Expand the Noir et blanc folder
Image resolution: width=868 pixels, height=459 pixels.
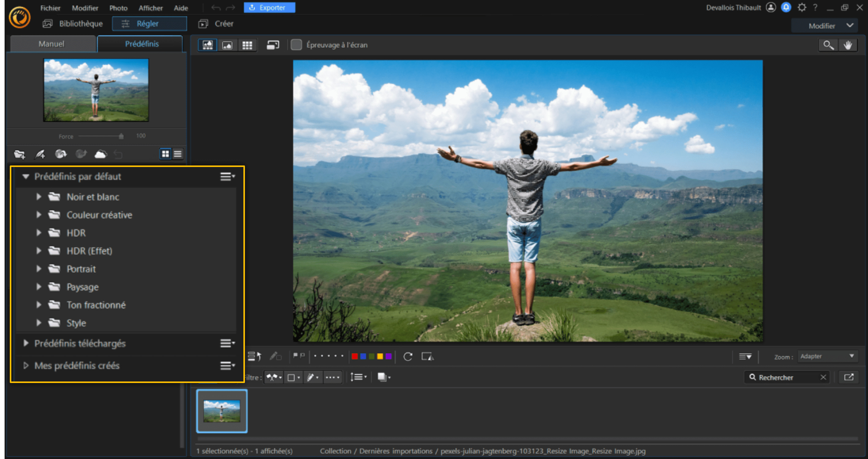click(39, 197)
